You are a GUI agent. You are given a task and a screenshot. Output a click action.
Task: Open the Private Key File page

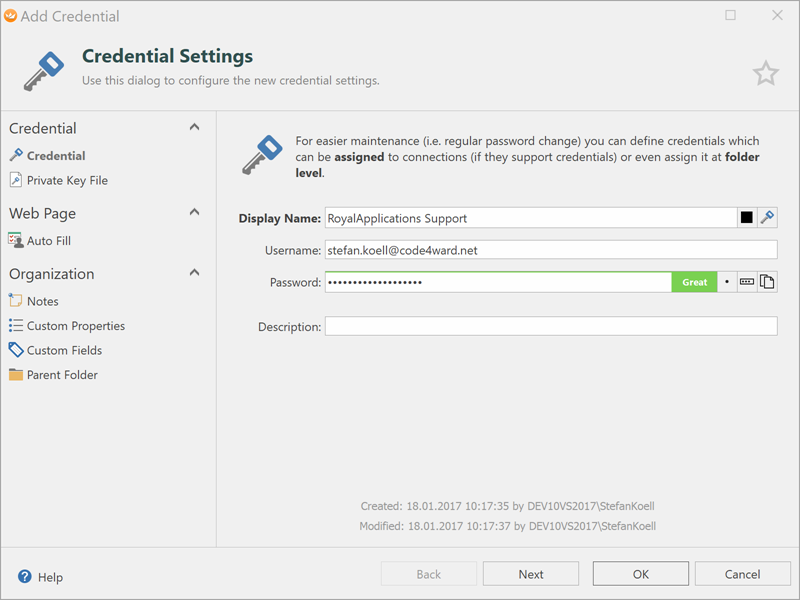click(x=67, y=181)
